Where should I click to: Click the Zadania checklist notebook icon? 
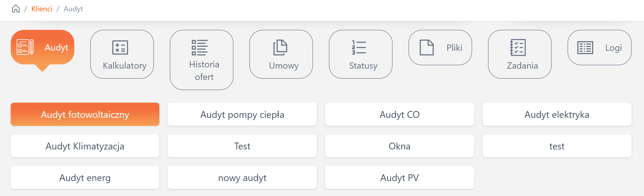[518, 47]
